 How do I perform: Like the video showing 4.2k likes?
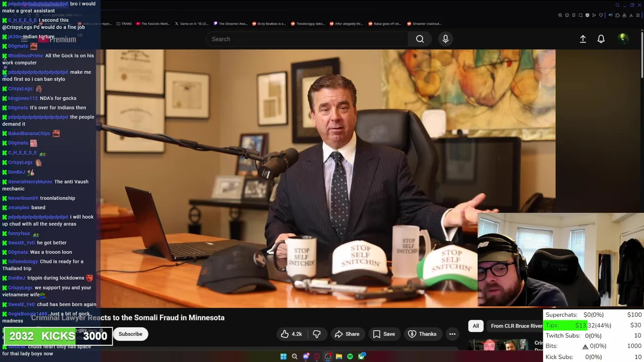(291, 334)
